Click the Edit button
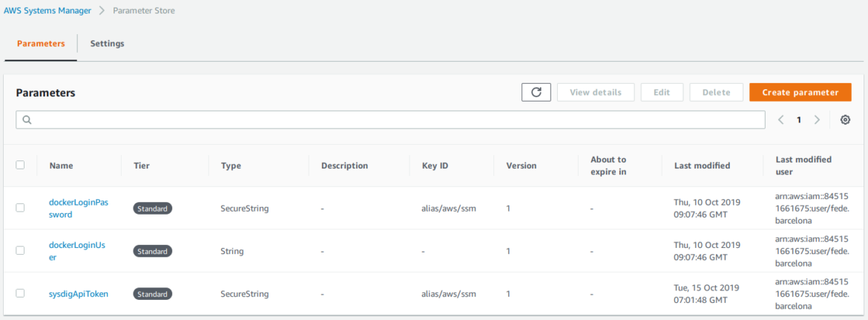The height and width of the screenshot is (320, 868). point(662,93)
